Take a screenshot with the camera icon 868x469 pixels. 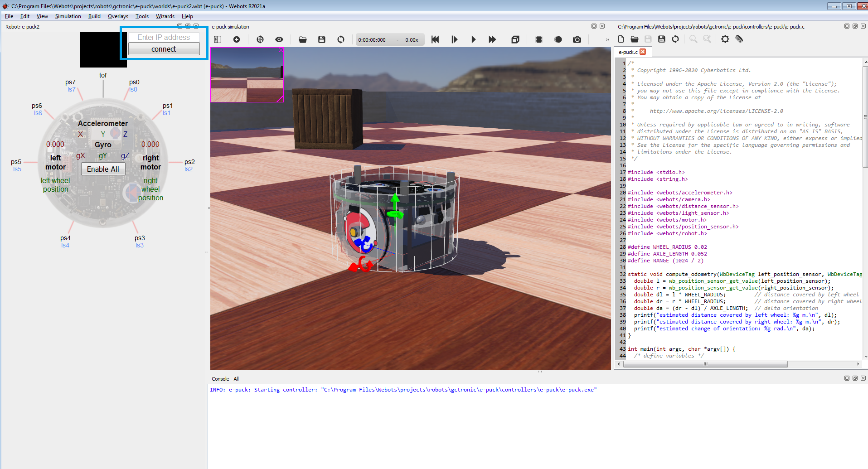click(577, 40)
